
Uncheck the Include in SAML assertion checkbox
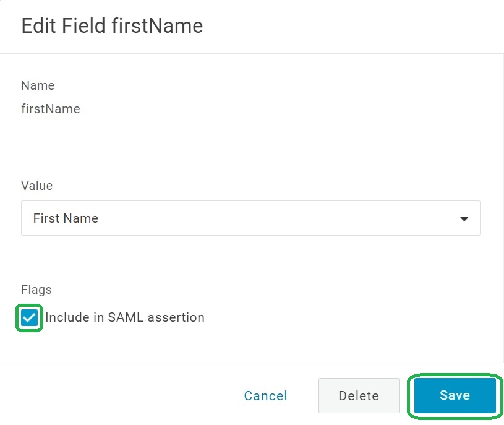pyautogui.click(x=29, y=318)
